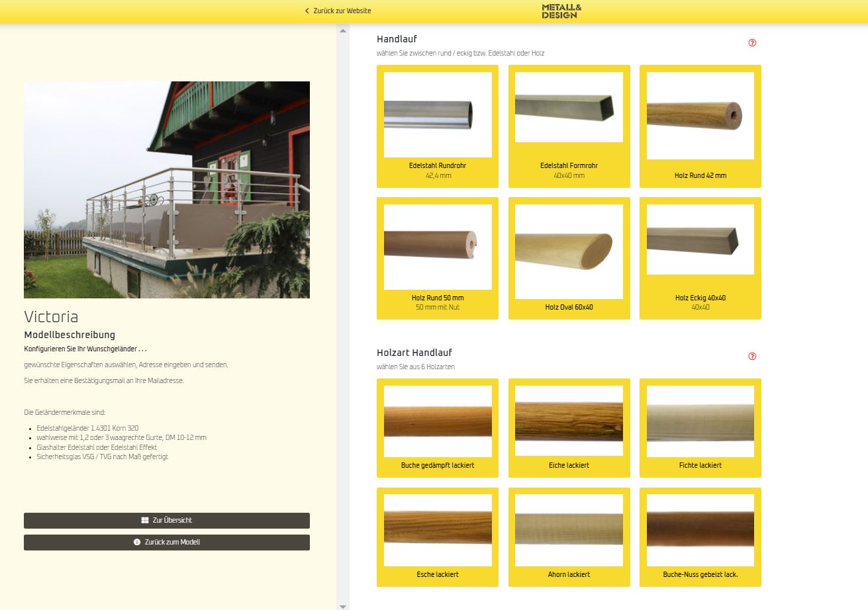Select the Edelstahl Rundrohr 42,4 mm handrail card

(438, 126)
